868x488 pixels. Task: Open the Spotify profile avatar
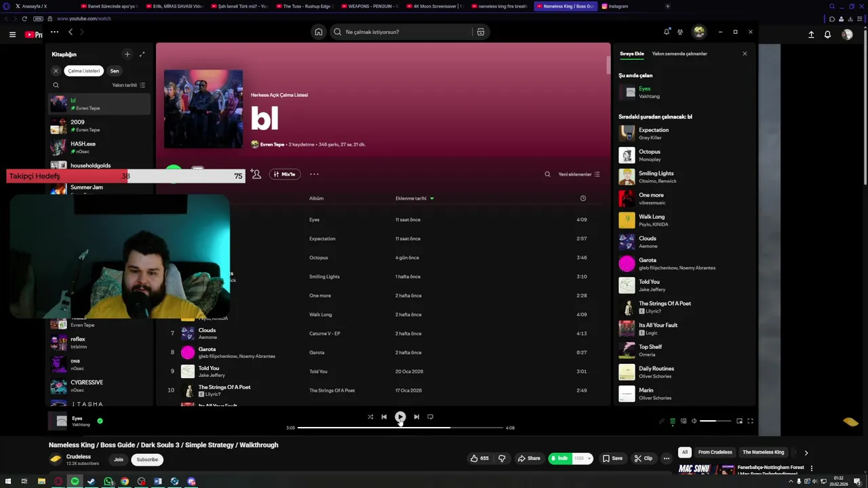pos(699,32)
